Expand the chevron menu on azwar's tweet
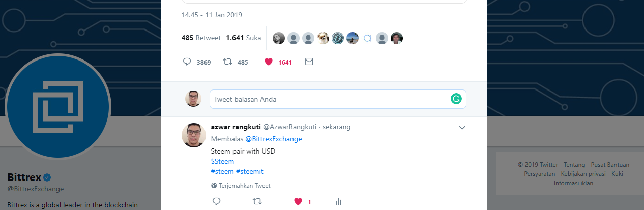644x210 pixels. tap(462, 128)
